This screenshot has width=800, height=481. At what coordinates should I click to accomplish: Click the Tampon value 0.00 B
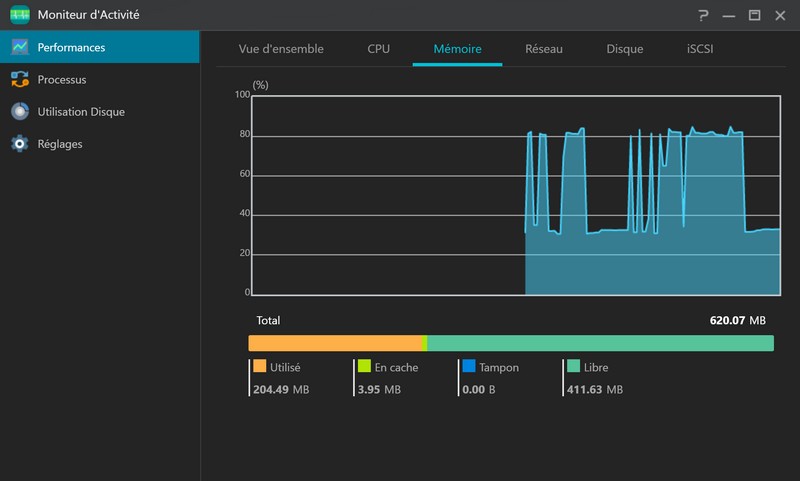pos(479,390)
